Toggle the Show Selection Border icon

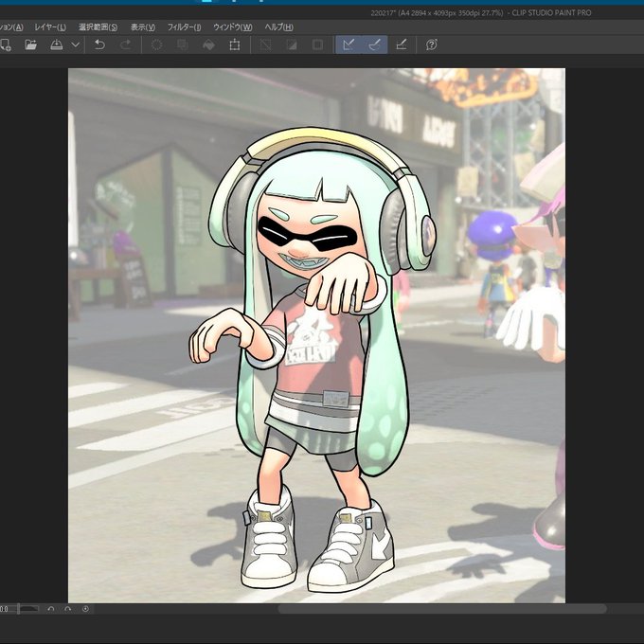(317, 45)
